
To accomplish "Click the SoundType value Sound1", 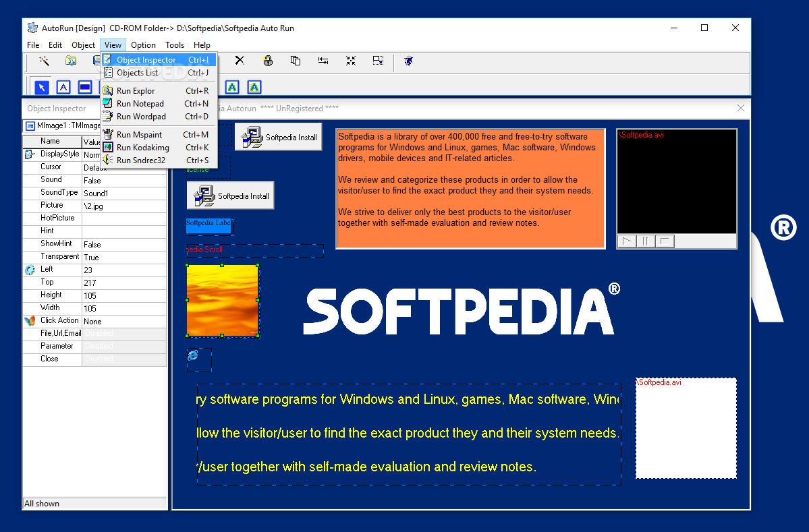I will tap(124, 194).
